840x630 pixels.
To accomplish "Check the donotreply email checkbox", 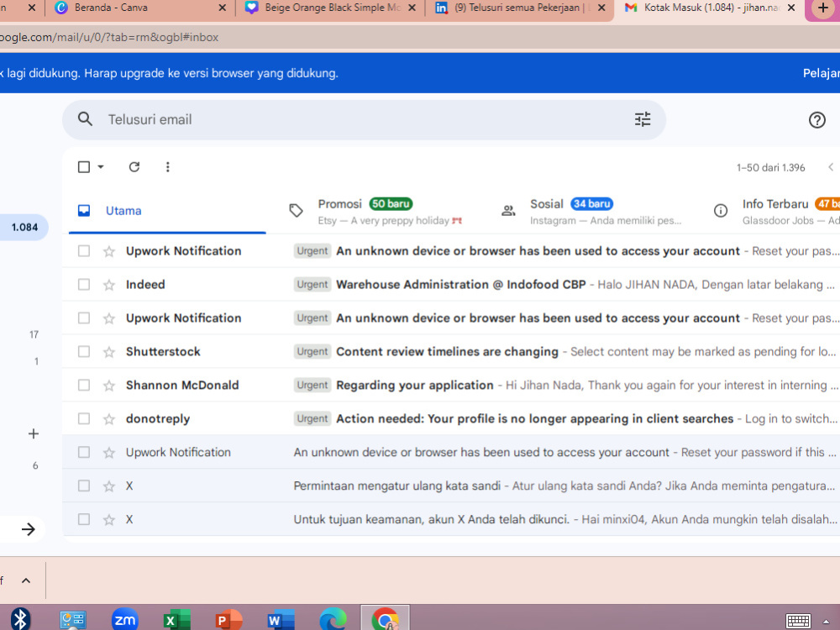I will point(84,419).
